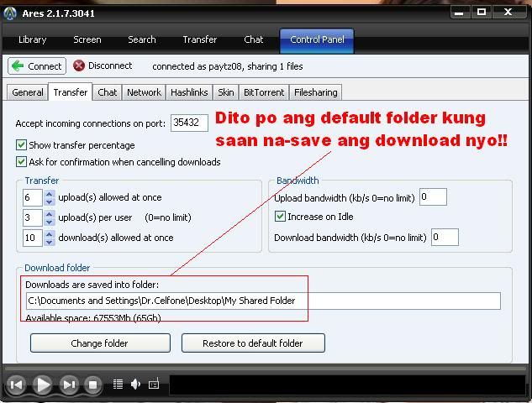Image resolution: width=532 pixels, height=403 pixels.
Task: Click the uploads per user value box
Action: [x=33, y=217]
